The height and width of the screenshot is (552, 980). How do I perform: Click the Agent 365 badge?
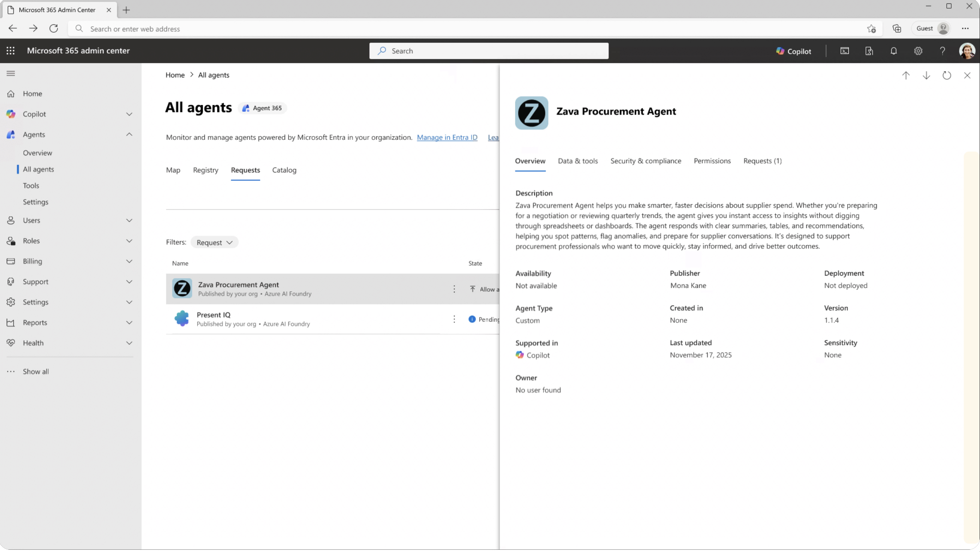[x=263, y=108]
